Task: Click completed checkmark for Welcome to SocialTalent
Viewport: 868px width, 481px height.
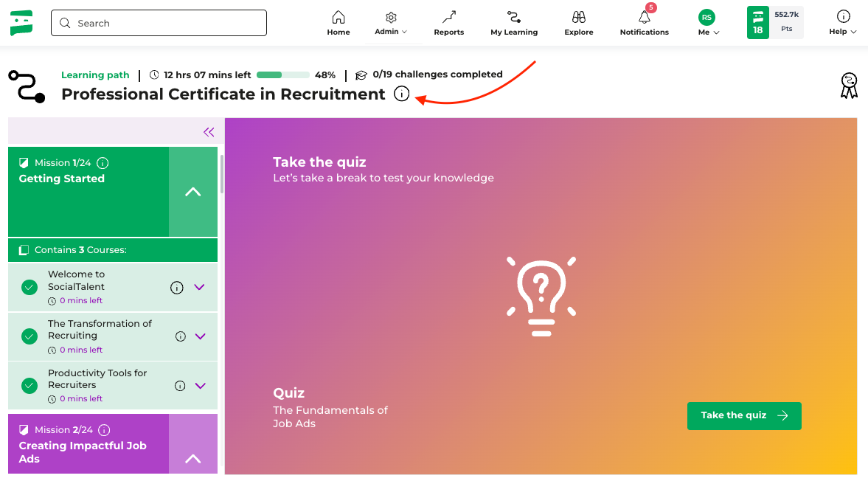Action: click(29, 288)
